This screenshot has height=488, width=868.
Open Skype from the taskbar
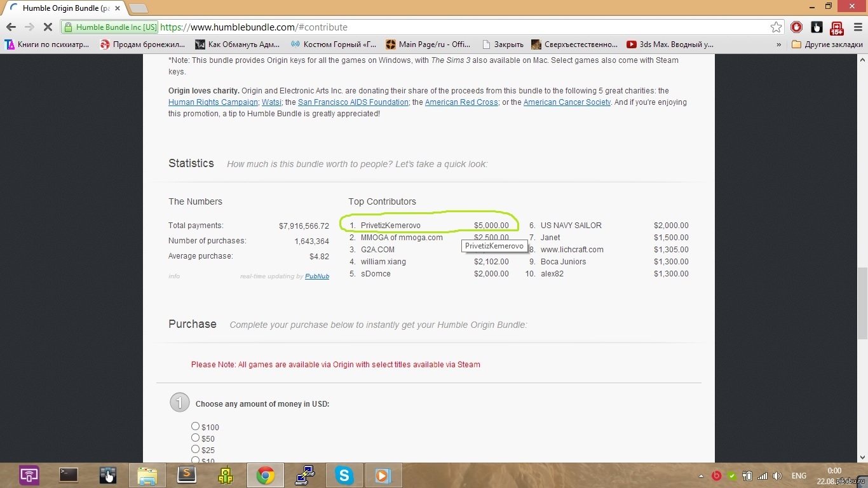point(344,475)
